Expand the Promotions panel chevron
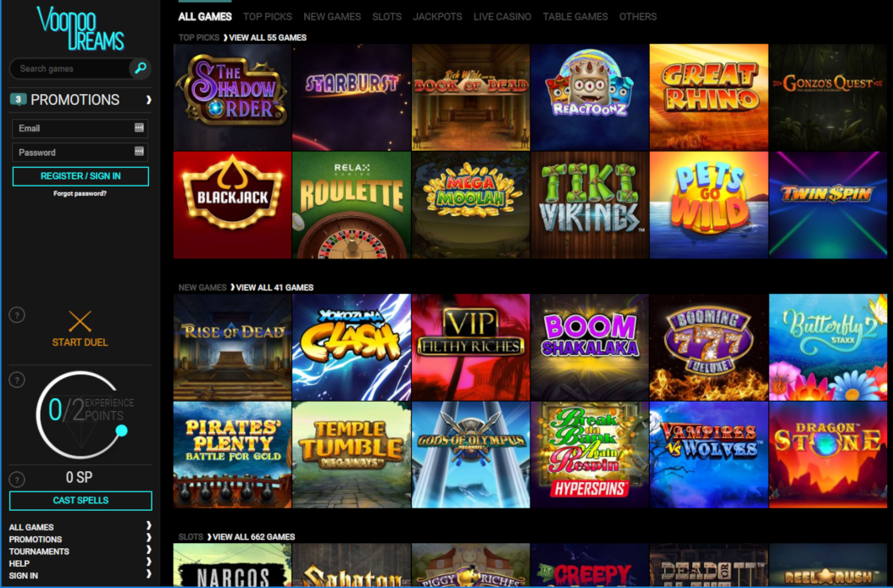Viewport: 893px width, 588px height. [x=148, y=100]
